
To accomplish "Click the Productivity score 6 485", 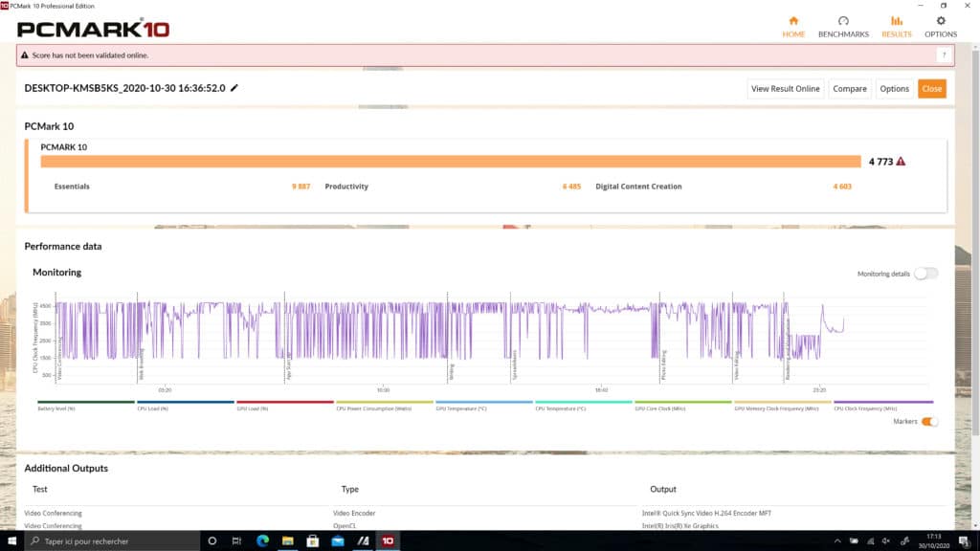I will pos(571,187).
